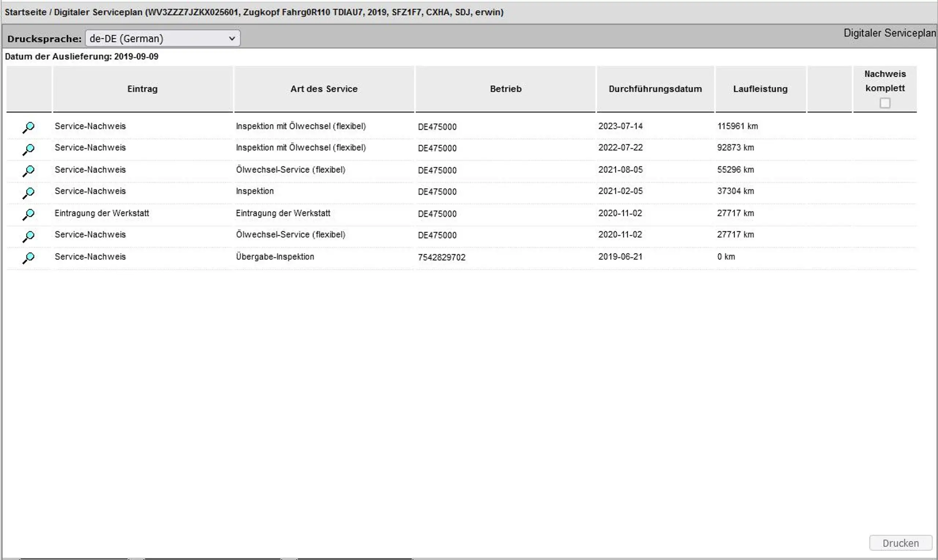Click the date 2022-07-22
Viewport: 938px width, 560px height.
pyautogui.click(x=620, y=148)
